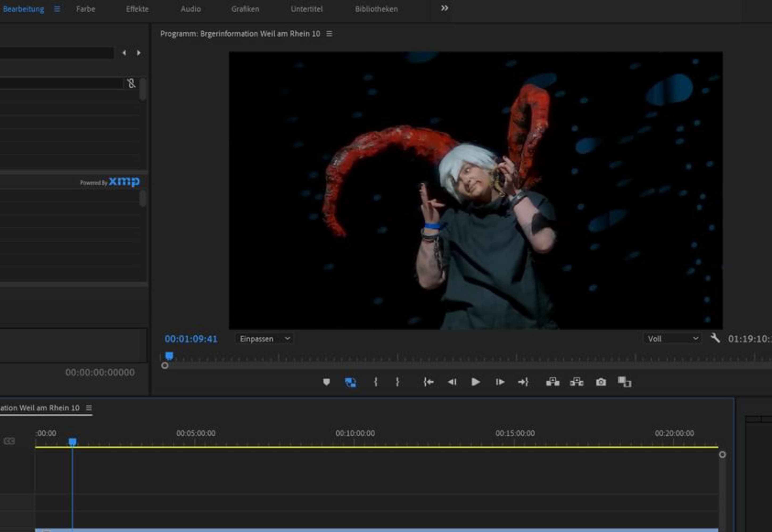The image size is (772, 532).
Task: Toggle closed captions track icon in timeline
Action: coord(9,441)
